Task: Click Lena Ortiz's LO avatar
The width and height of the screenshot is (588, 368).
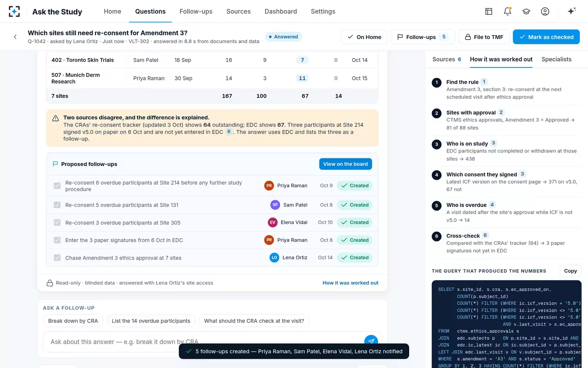Action: pos(274,258)
